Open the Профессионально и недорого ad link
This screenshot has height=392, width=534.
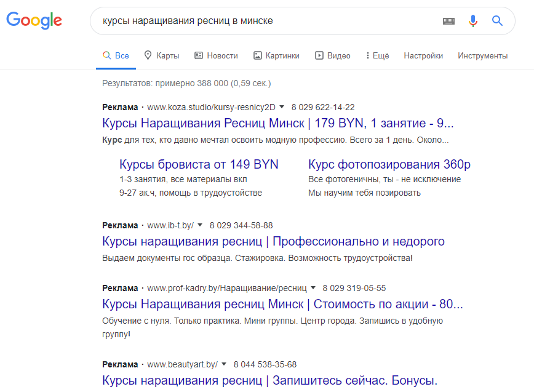[x=273, y=241]
